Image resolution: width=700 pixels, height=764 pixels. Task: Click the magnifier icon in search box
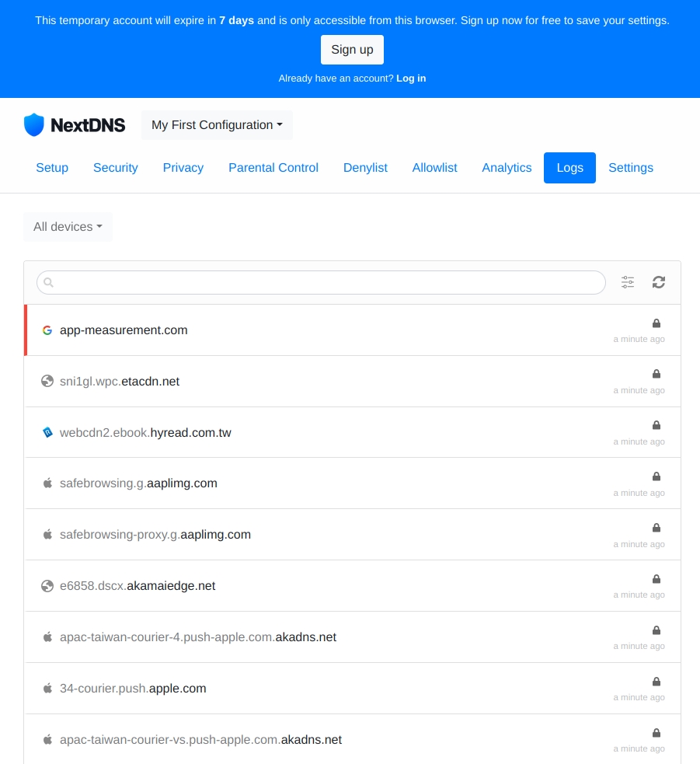point(49,283)
